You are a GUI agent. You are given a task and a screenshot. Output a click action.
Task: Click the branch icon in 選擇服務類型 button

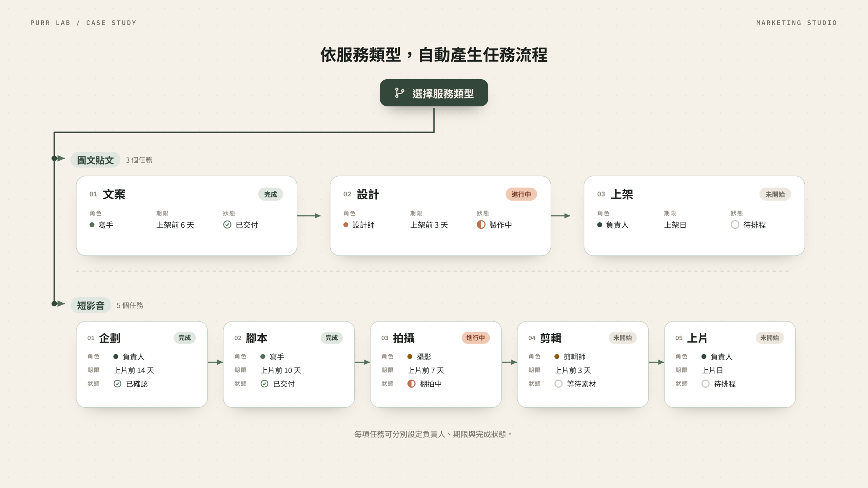click(x=399, y=93)
